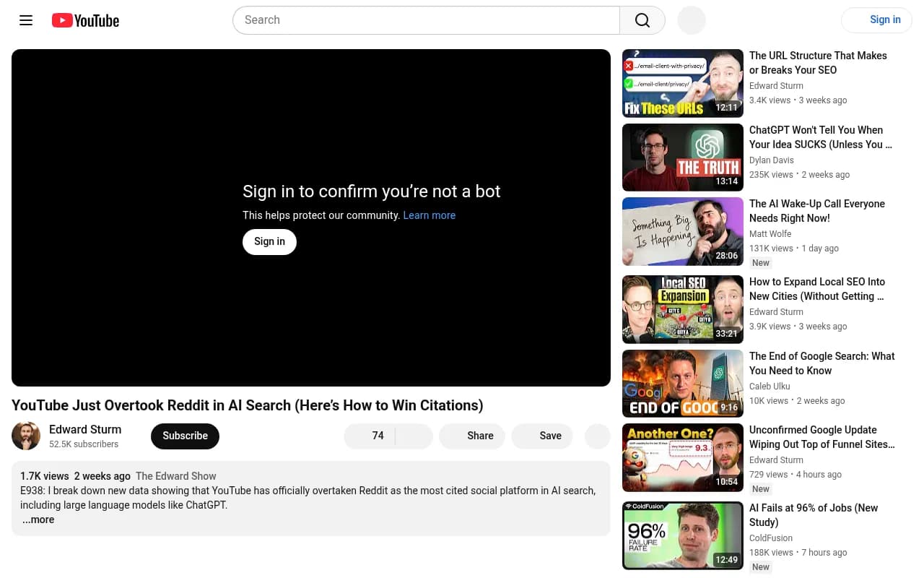Click the search magnifier icon
This screenshot has width=924, height=578.
click(642, 20)
